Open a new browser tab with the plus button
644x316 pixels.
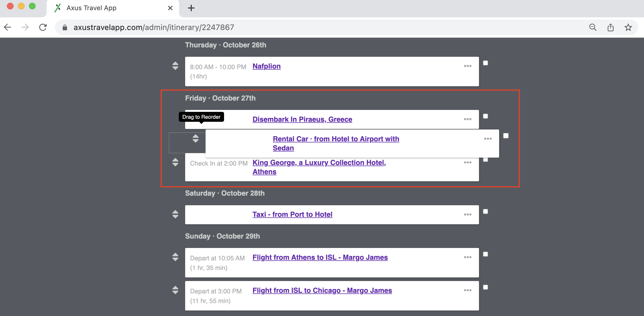[x=191, y=8]
